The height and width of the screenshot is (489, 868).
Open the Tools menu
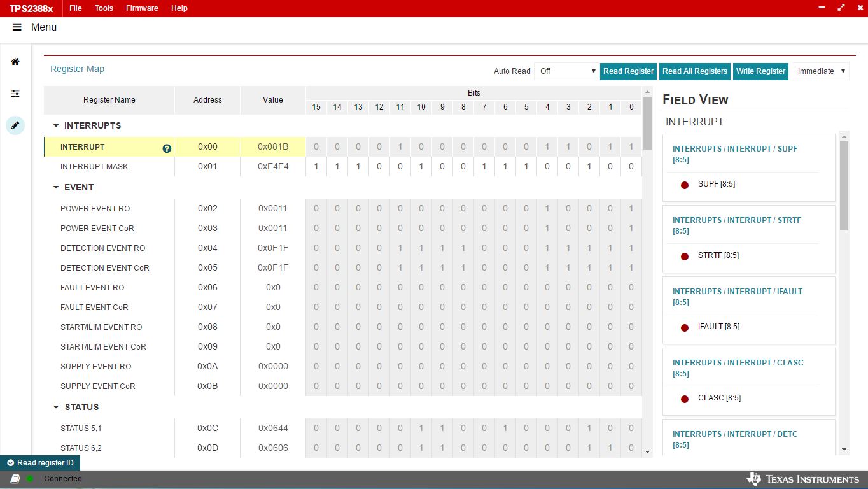click(x=104, y=8)
